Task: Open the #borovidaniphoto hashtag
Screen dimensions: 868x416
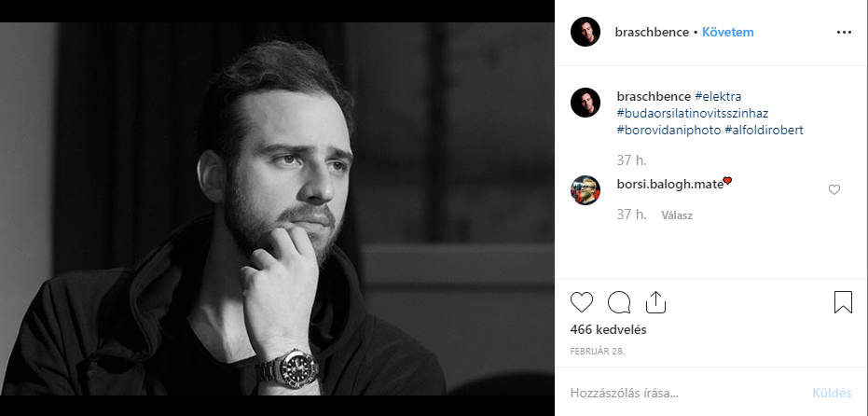Action: tap(668, 130)
